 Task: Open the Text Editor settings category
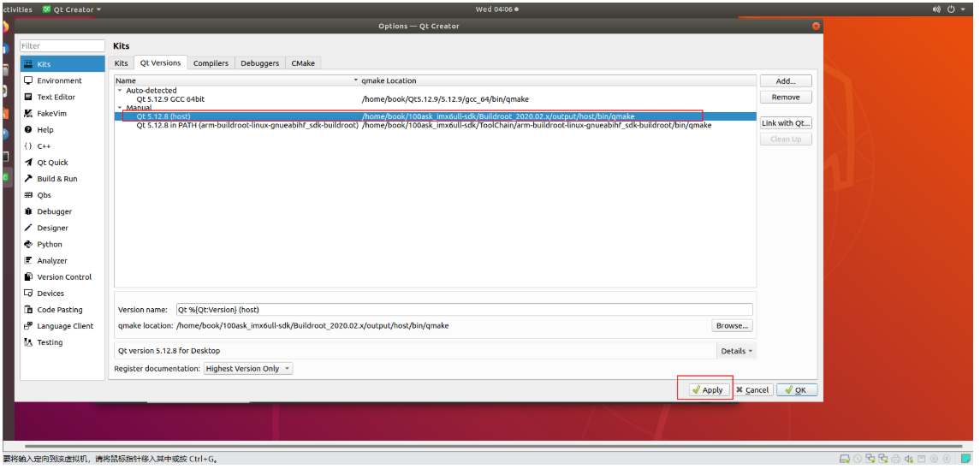62,97
